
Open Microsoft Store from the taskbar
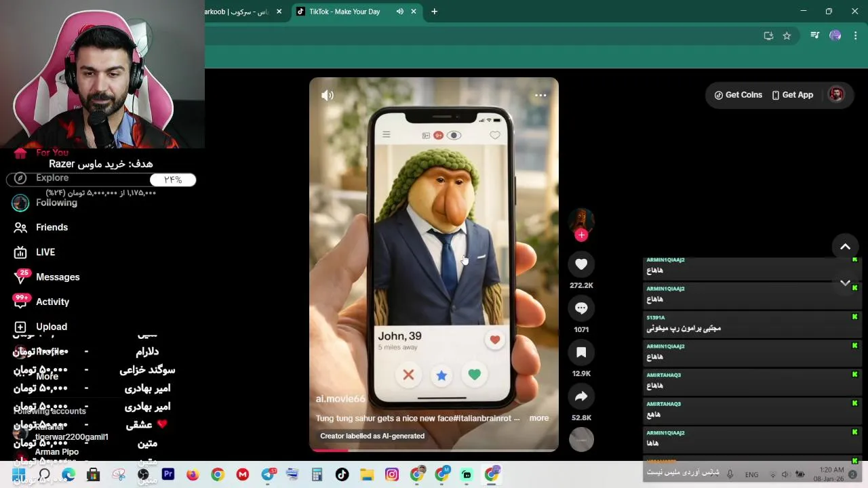[x=93, y=475]
